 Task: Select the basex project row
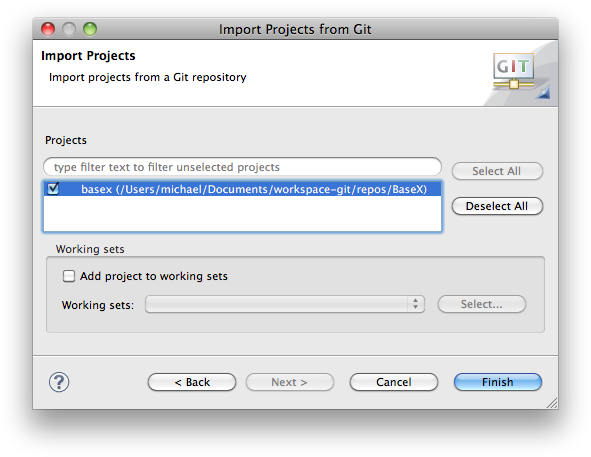(242, 189)
